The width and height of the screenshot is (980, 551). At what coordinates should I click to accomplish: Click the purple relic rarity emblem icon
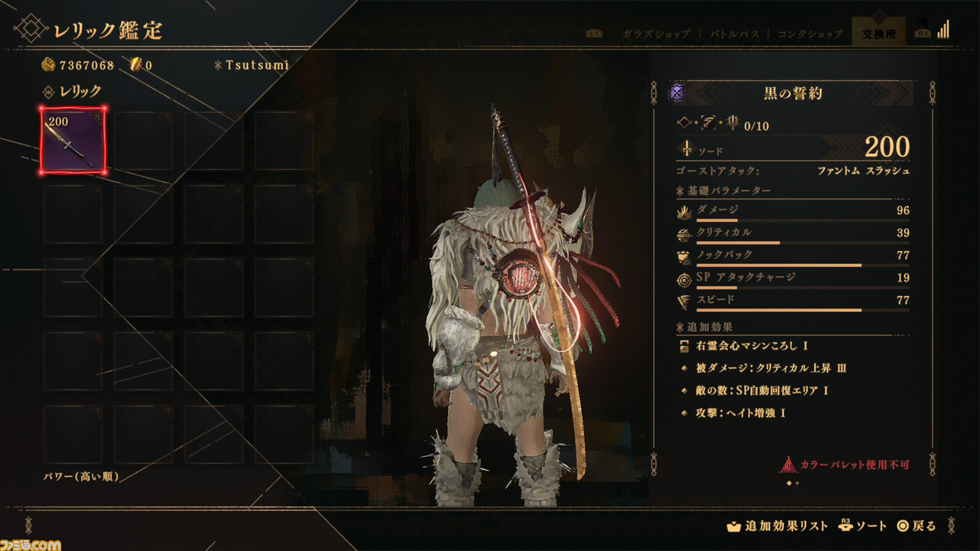coord(677,93)
